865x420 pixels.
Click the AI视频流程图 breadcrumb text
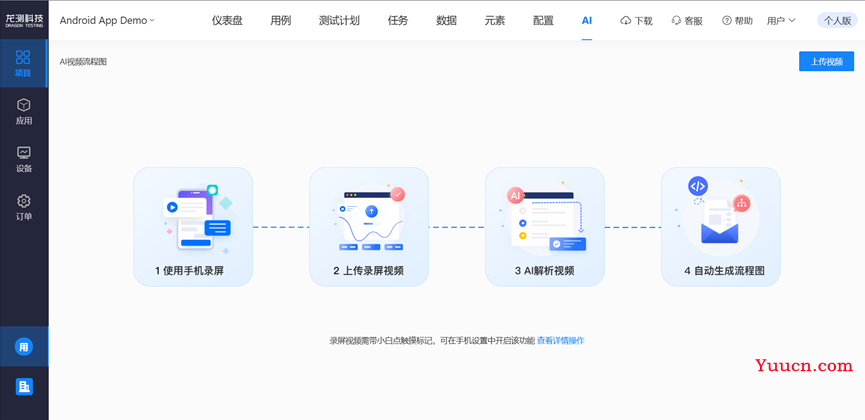point(83,61)
